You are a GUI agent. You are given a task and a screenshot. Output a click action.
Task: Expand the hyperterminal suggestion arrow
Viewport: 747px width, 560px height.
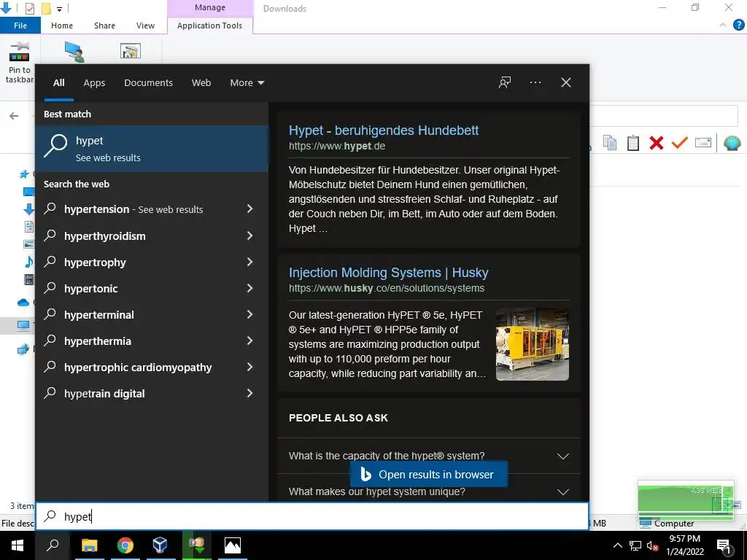[x=249, y=314]
